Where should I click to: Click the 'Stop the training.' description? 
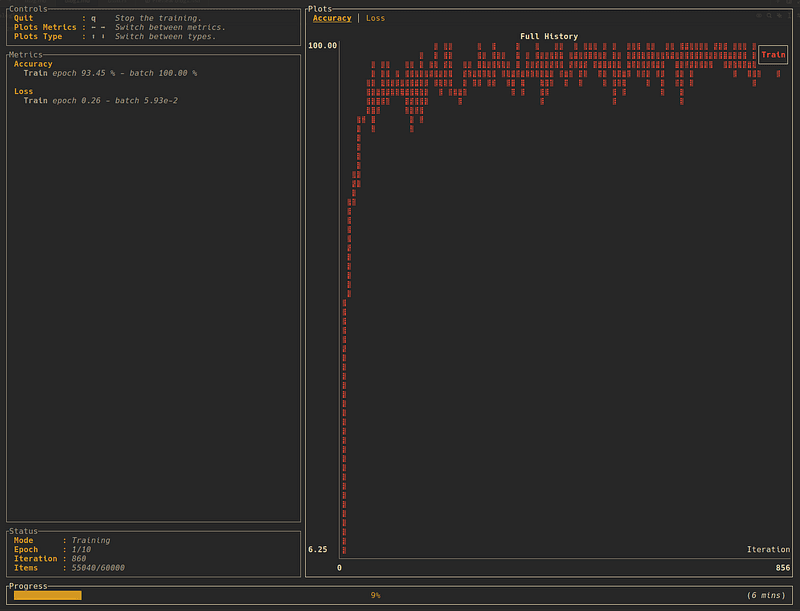[x=158, y=18]
